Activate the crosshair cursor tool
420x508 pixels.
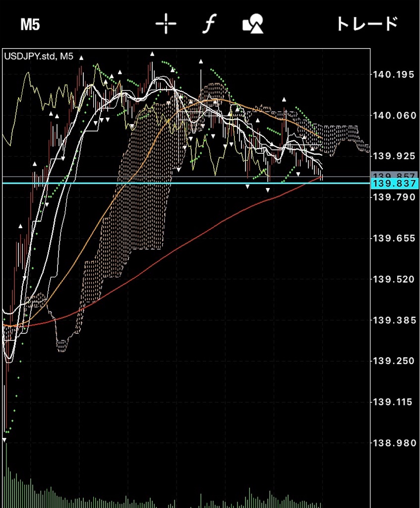(166, 24)
